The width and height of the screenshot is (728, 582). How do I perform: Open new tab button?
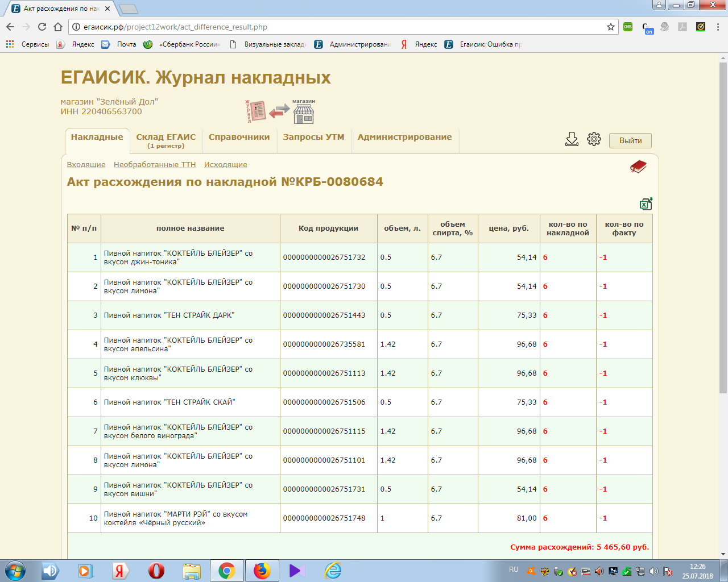129,9
